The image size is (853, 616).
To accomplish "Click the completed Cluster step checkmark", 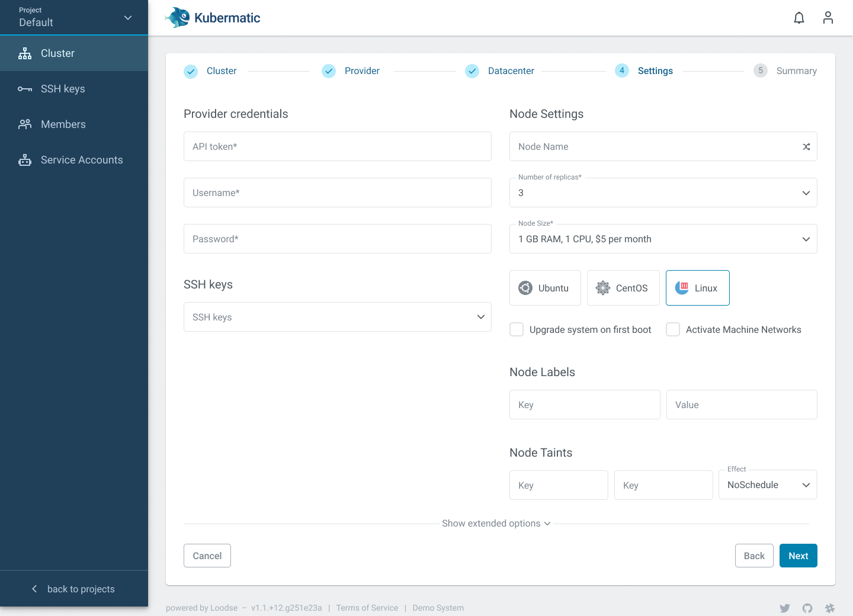I will [x=191, y=71].
